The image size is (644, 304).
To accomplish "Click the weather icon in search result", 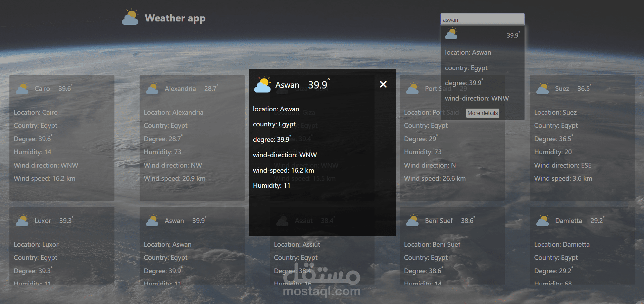I will (451, 34).
